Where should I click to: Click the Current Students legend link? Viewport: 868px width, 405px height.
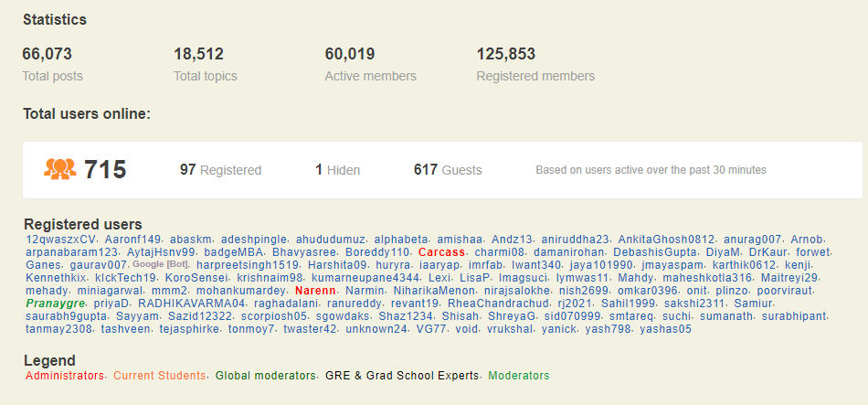[x=161, y=375]
